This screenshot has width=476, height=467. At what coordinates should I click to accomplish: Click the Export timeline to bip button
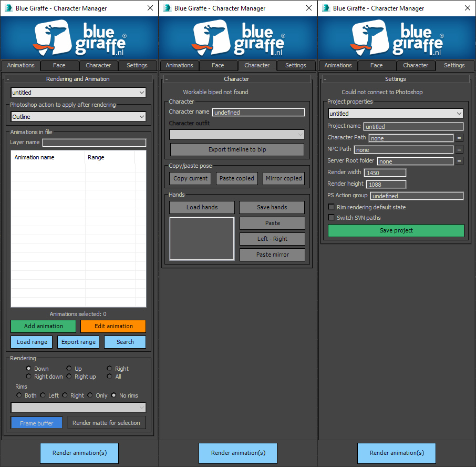tap(237, 149)
